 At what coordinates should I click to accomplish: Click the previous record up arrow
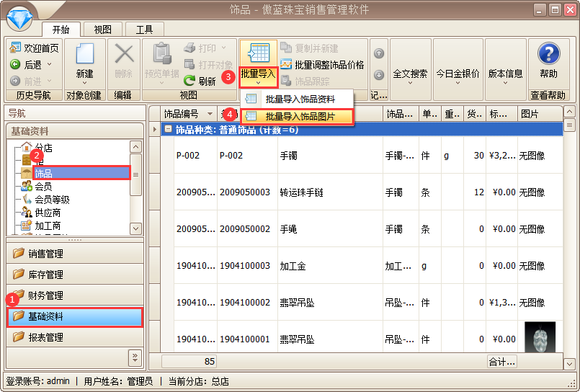(x=379, y=53)
